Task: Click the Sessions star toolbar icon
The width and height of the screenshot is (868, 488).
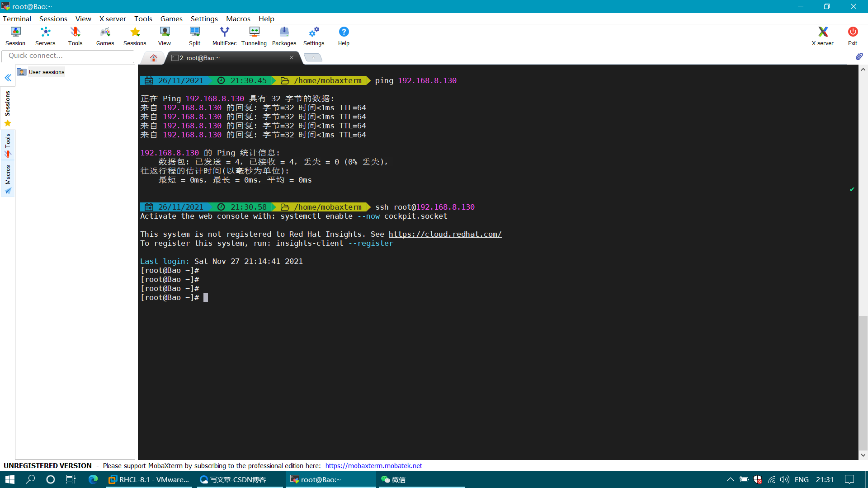Action: (135, 36)
